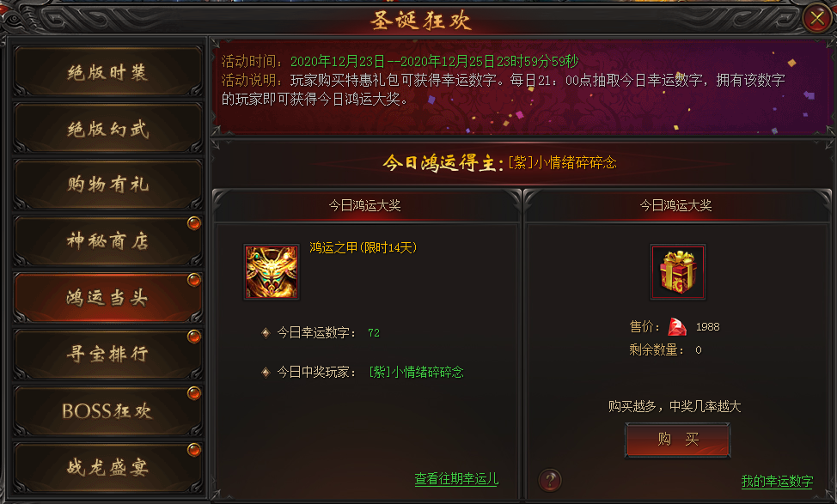Open the question mark help icon
The height and width of the screenshot is (504, 837).
point(550,480)
